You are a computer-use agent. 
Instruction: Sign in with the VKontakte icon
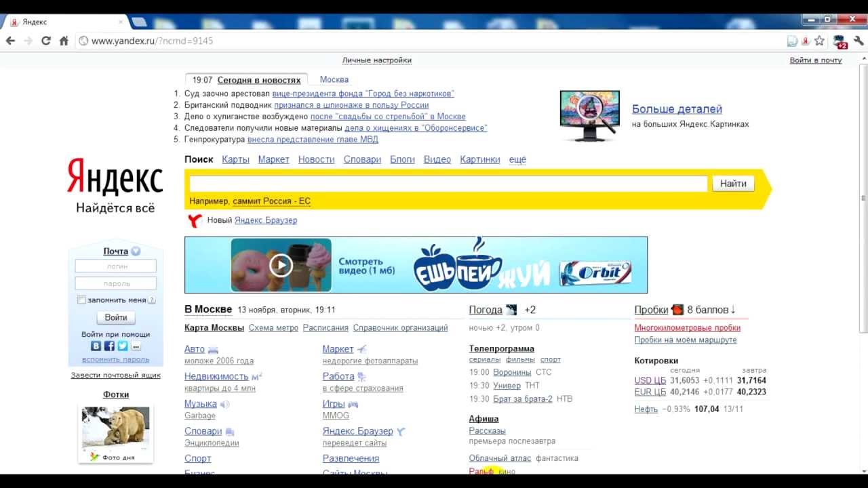(x=96, y=346)
